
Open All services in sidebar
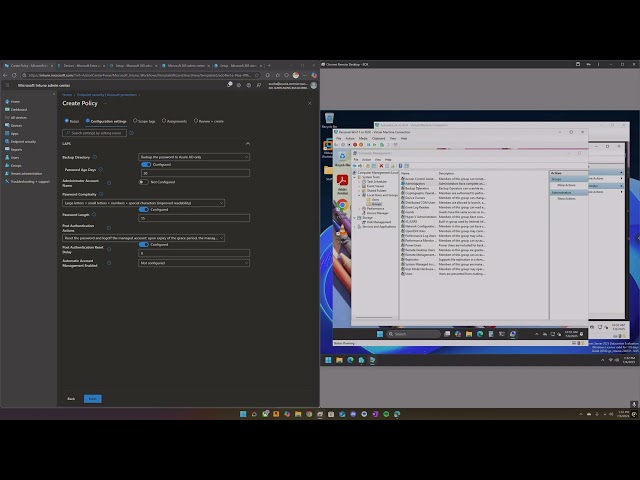click(x=16, y=118)
